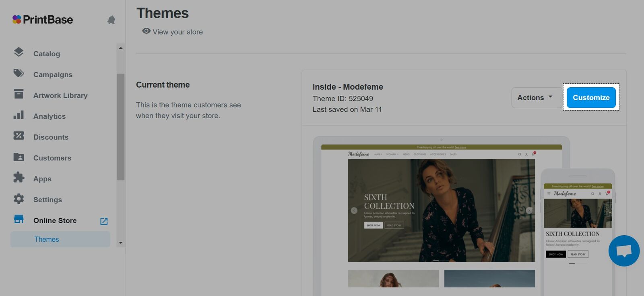
Task: Click SHOP NOW in desktop preview
Action: pyautogui.click(x=374, y=225)
